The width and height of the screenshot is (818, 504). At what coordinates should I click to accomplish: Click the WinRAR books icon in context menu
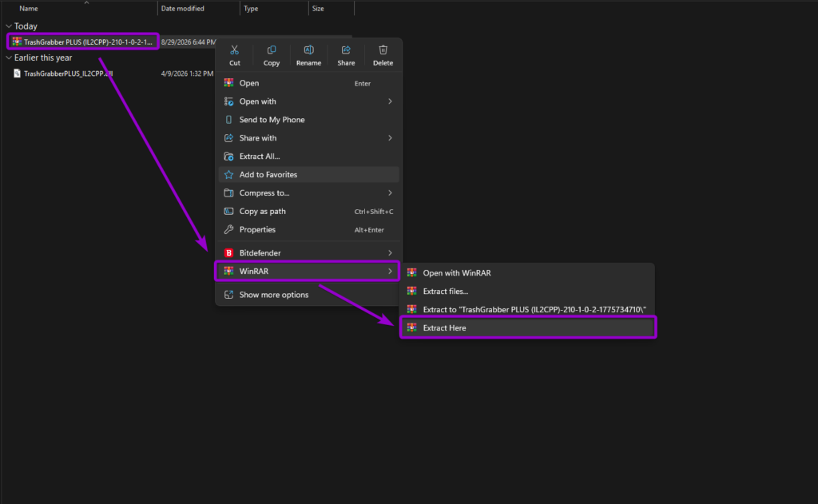click(x=228, y=271)
